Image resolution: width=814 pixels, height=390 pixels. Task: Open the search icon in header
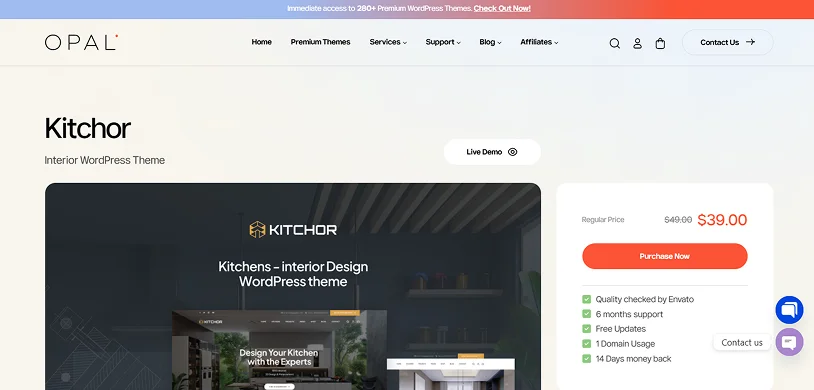coord(615,44)
